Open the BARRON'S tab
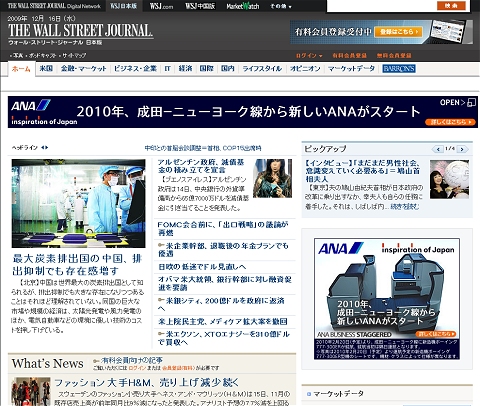The image size is (480, 406). [399, 69]
